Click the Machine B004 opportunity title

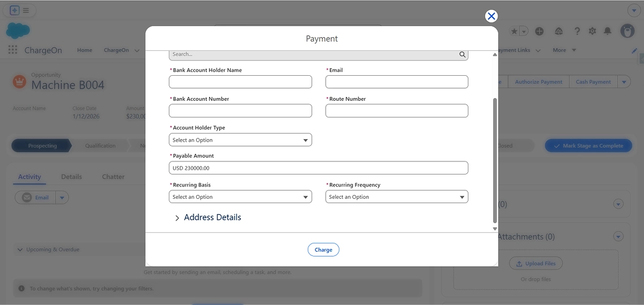click(x=68, y=85)
